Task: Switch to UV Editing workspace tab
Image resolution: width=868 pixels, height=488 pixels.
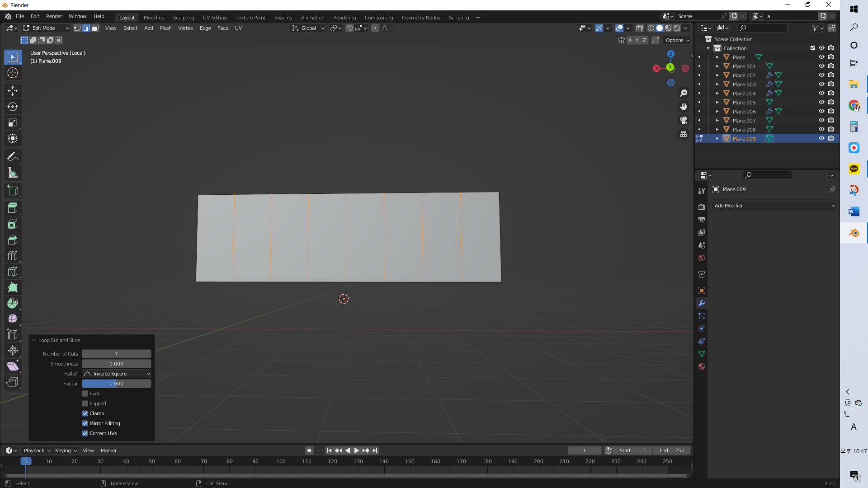Action: click(215, 18)
